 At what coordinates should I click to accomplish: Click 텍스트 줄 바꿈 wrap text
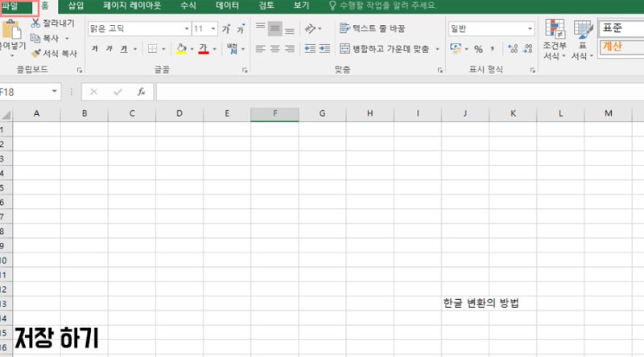pyautogui.click(x=372, y=28)
